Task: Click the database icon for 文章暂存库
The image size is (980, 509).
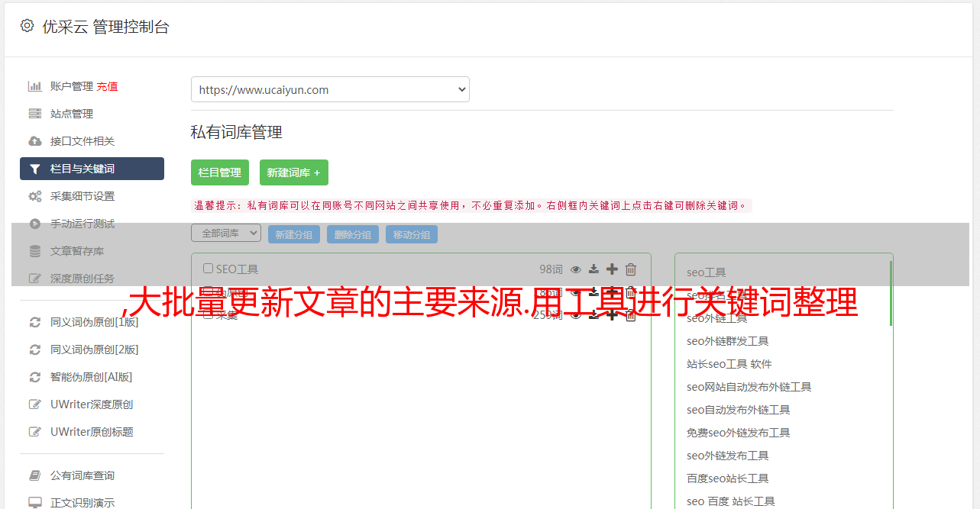Action: (35, 251)
